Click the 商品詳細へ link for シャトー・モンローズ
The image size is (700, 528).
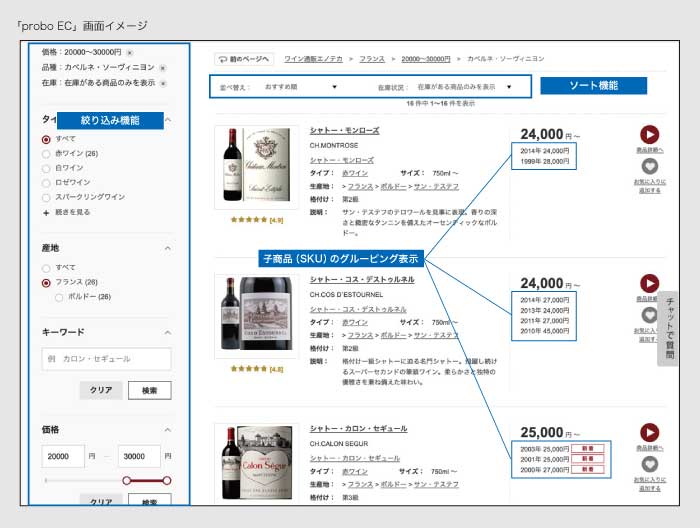[x=650, y=150]
